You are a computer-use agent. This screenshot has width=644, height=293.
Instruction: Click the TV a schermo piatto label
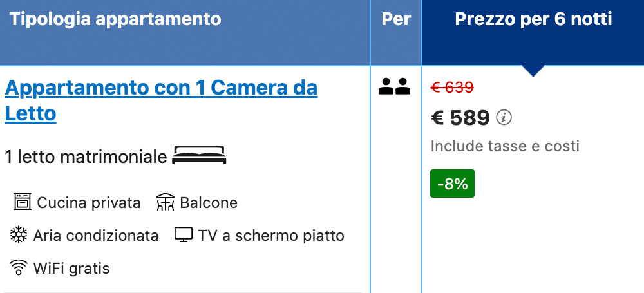(x=271, y=236)
